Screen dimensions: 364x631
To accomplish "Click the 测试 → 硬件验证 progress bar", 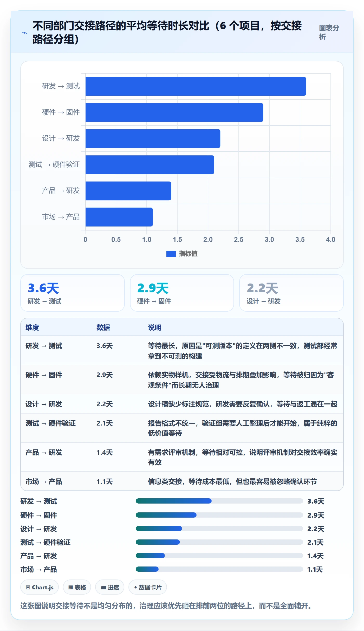I will point(219,542).
